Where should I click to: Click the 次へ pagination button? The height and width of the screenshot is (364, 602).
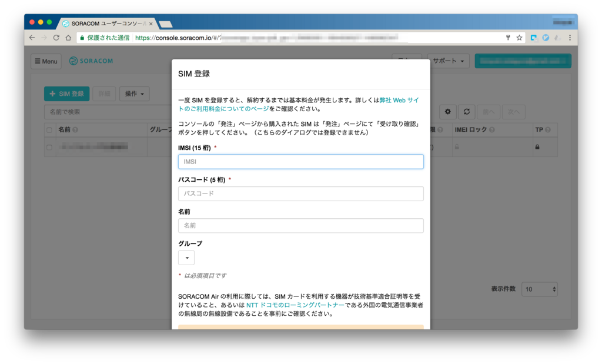pos(513,112)
